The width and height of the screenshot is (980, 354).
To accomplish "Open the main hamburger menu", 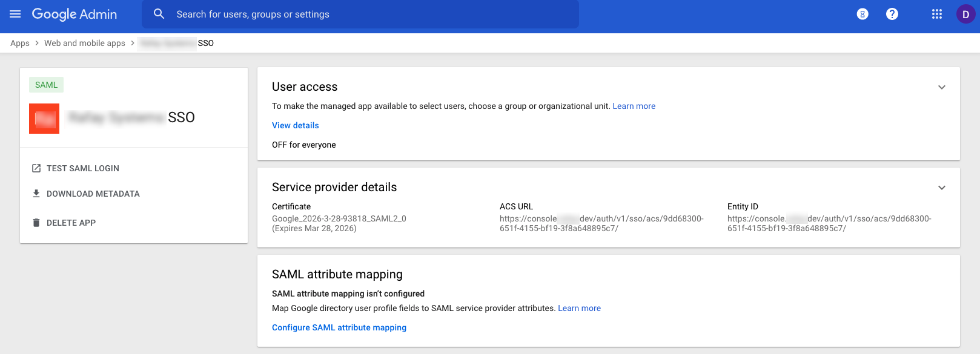I will point(15,14).
